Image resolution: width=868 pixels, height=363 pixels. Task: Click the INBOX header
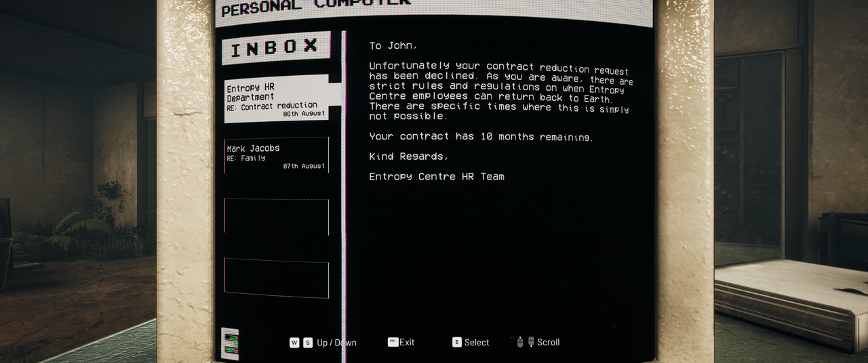[276, 48]
